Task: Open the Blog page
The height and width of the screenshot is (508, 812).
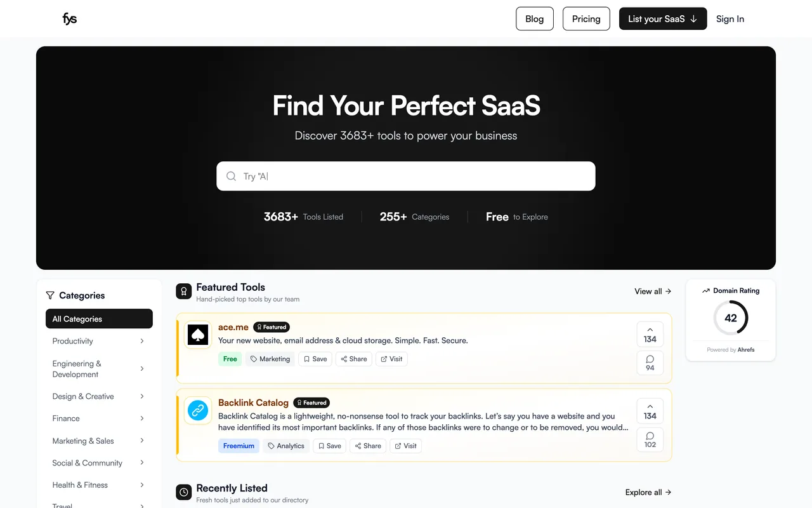Action: (534, 19)
